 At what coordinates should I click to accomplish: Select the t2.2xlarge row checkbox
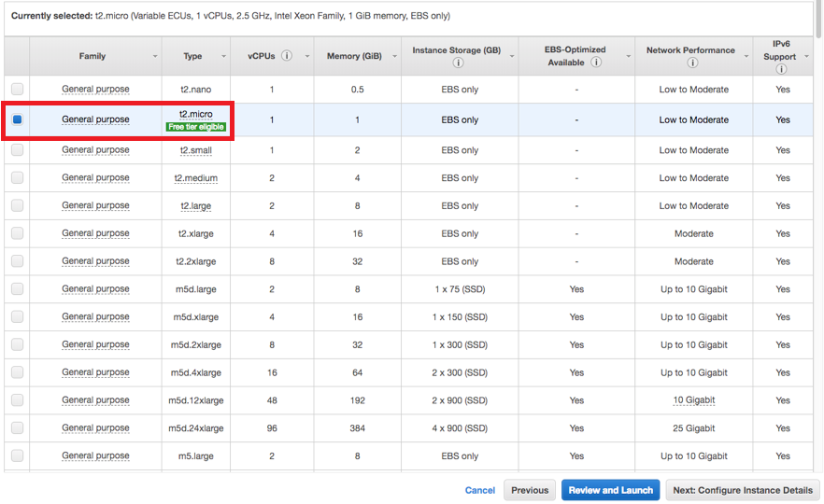17,261
